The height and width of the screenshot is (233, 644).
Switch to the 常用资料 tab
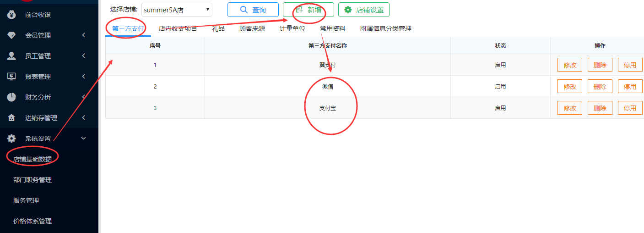tap(333, 28)
